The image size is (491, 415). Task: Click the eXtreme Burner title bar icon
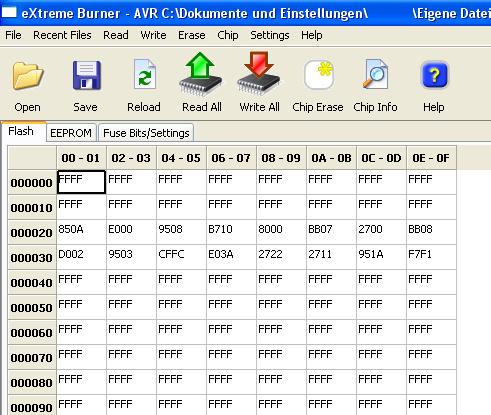pyautogui.click(x=9, y=13)
